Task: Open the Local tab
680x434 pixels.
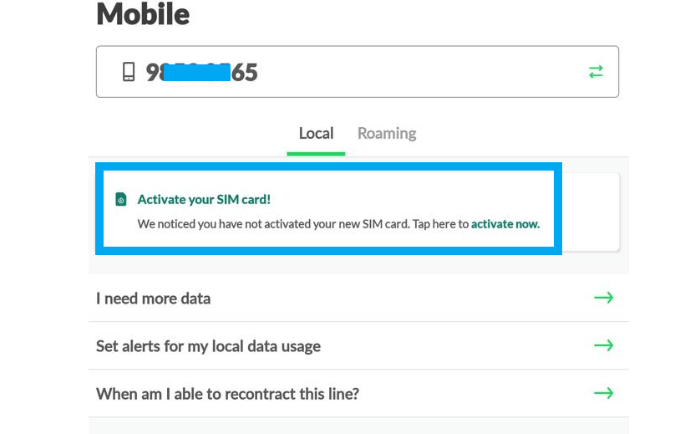Action: click(x=316, y=133)
